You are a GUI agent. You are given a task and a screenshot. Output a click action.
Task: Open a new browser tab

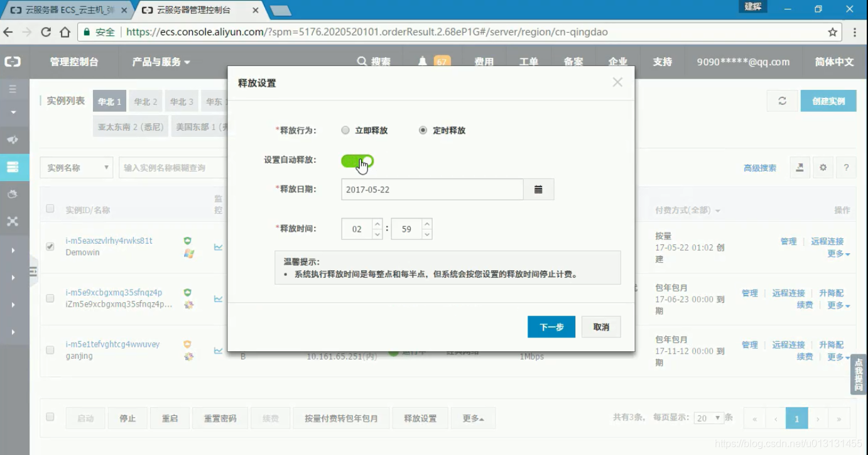[280, 10]
